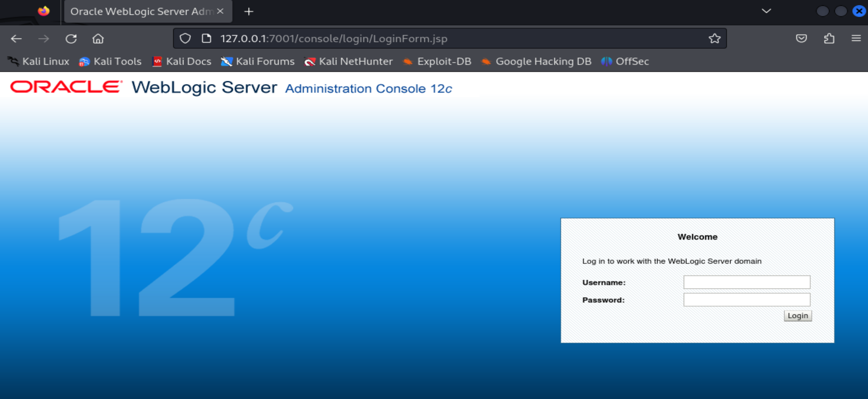Go back to the previous page

[x=16, y=38]
